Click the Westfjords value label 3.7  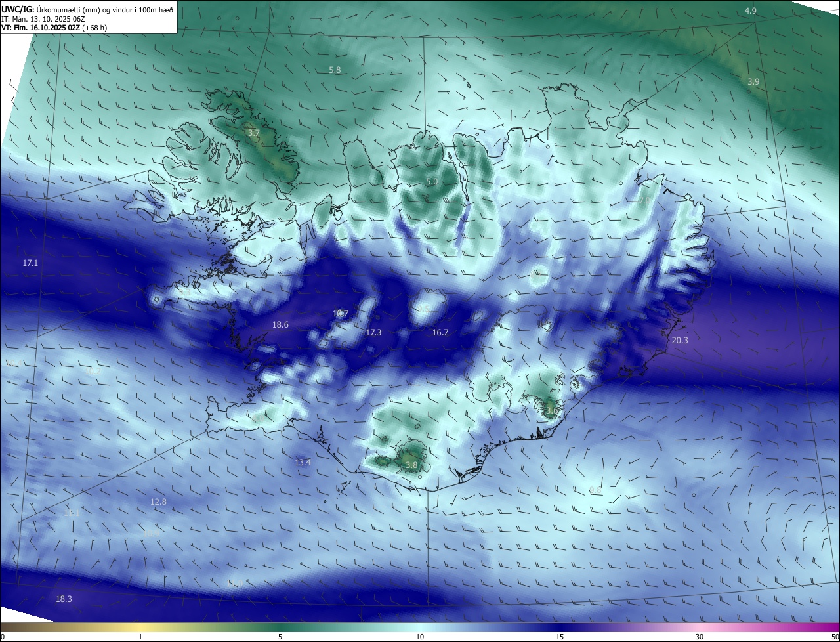(253, 133)
